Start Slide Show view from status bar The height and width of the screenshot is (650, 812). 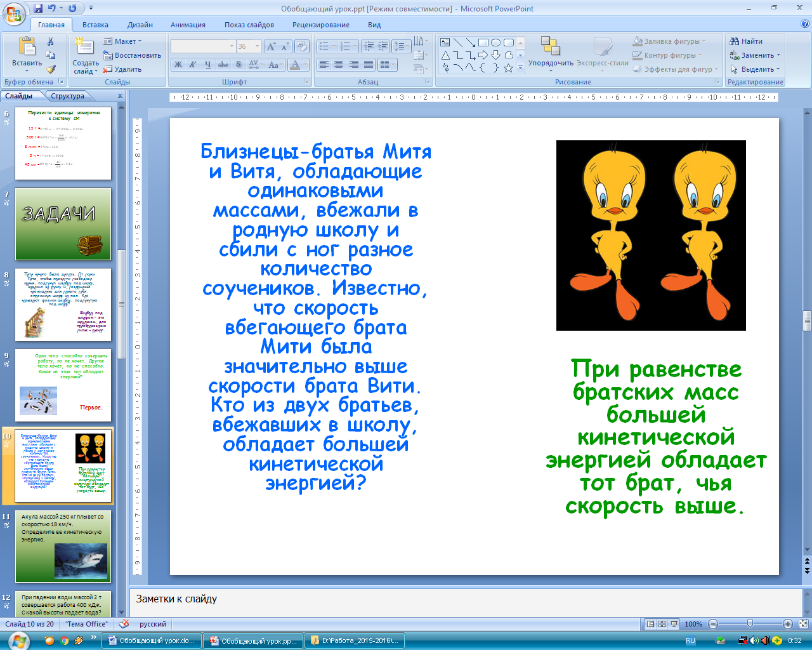674,624
